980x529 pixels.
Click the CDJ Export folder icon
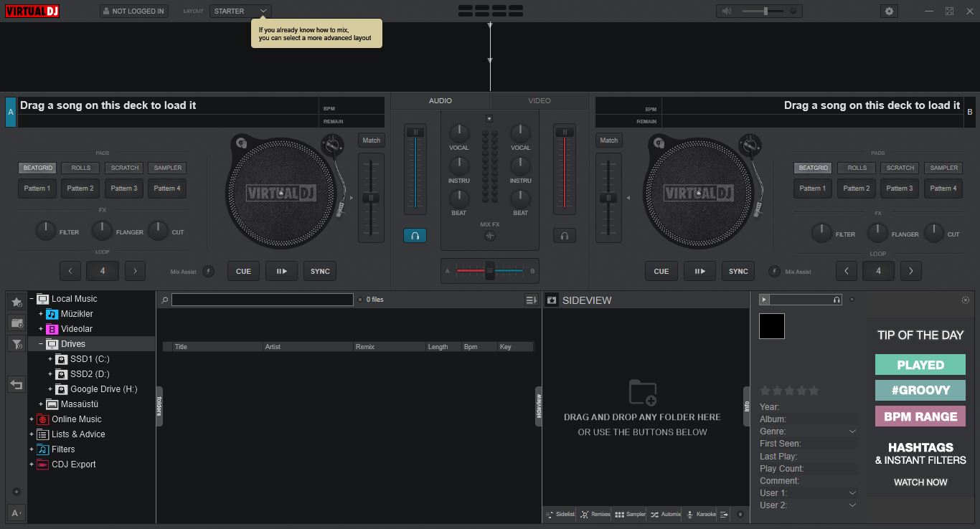pos(43,464)
